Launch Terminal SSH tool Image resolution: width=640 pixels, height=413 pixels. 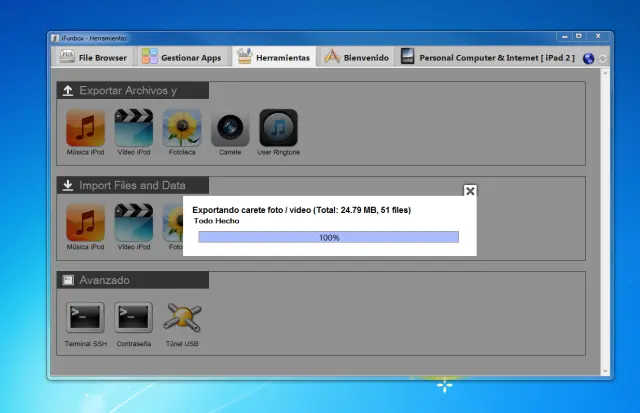pos(85,318)
